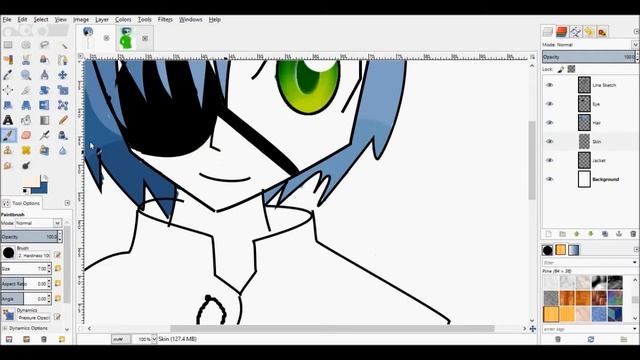Select the Dodge/Burn tool
This screenshot has height=360, width=640.
pyautogui.click(x=26, y=166)
